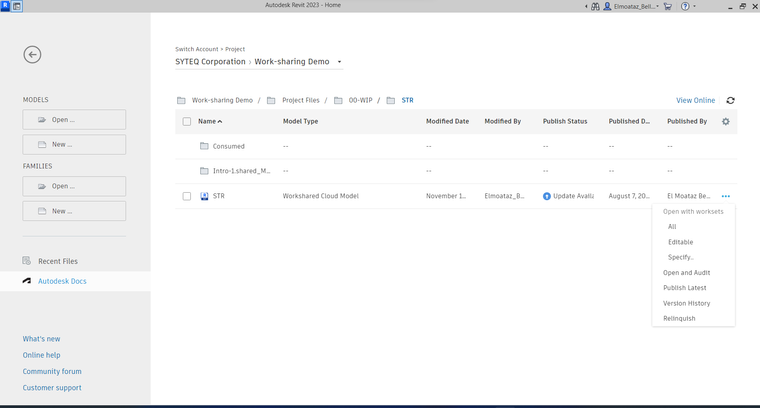
Task: Sort by the Name column arrow
Action: click(220, 122)
